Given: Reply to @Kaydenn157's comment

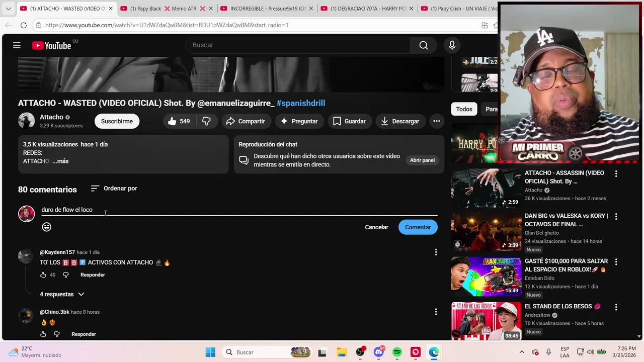Looking at the screenshot, I should tap(93, 275).
